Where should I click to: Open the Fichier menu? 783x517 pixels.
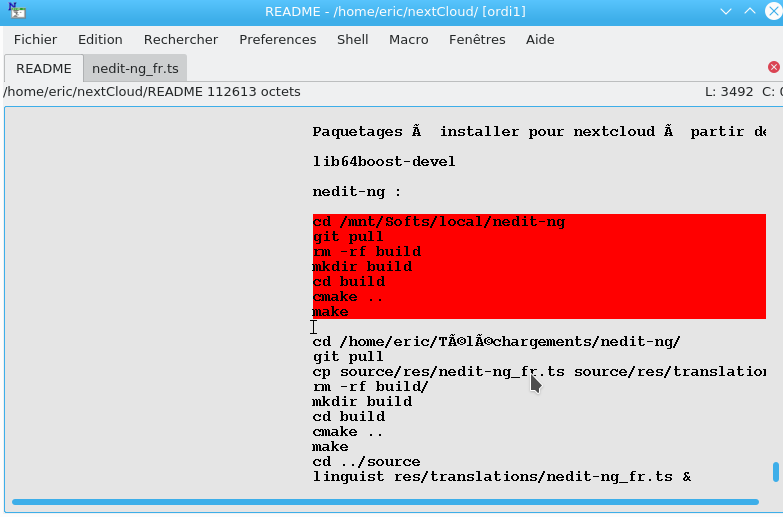[35, 39]
